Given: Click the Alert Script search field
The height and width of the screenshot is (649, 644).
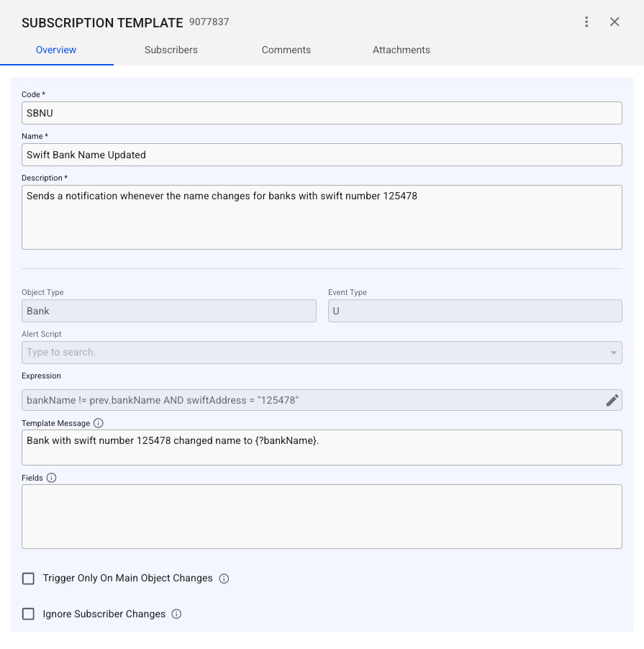Looking at the screenshot, I should [x=309, y=353].
